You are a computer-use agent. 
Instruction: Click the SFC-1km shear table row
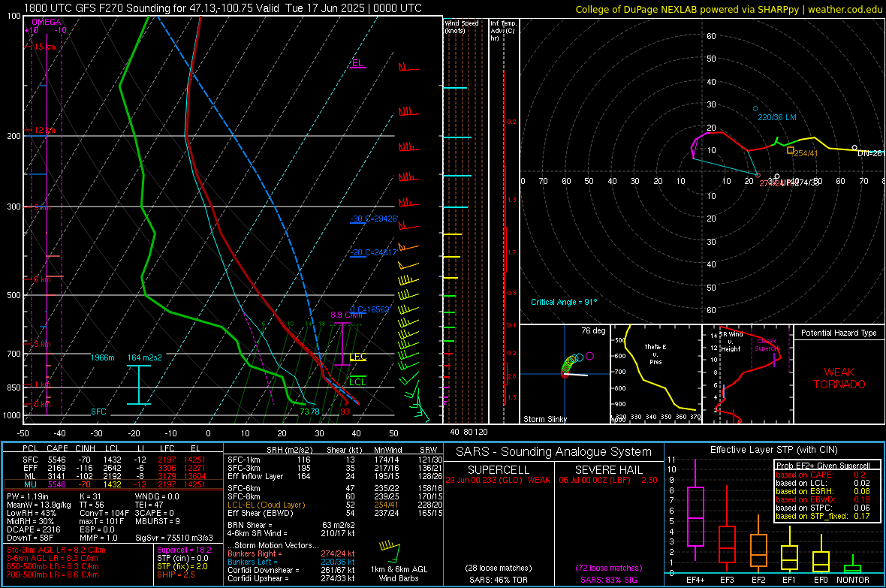click(x=335, y=460)
